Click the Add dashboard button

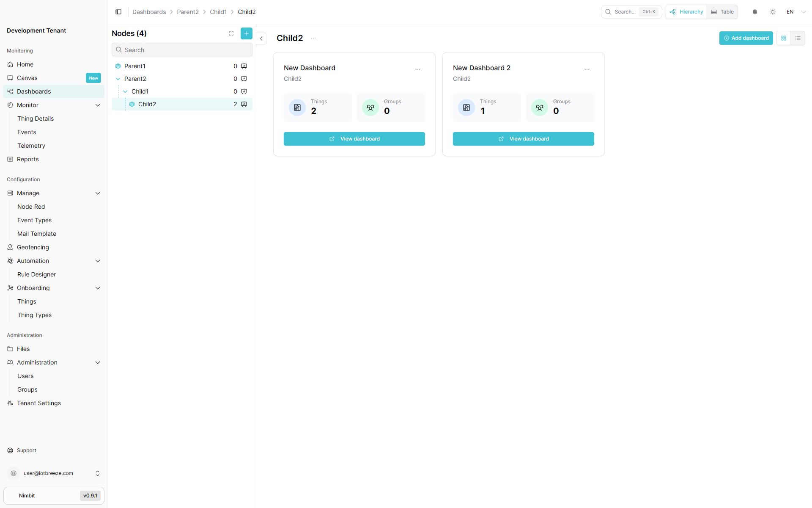point(746,38)
